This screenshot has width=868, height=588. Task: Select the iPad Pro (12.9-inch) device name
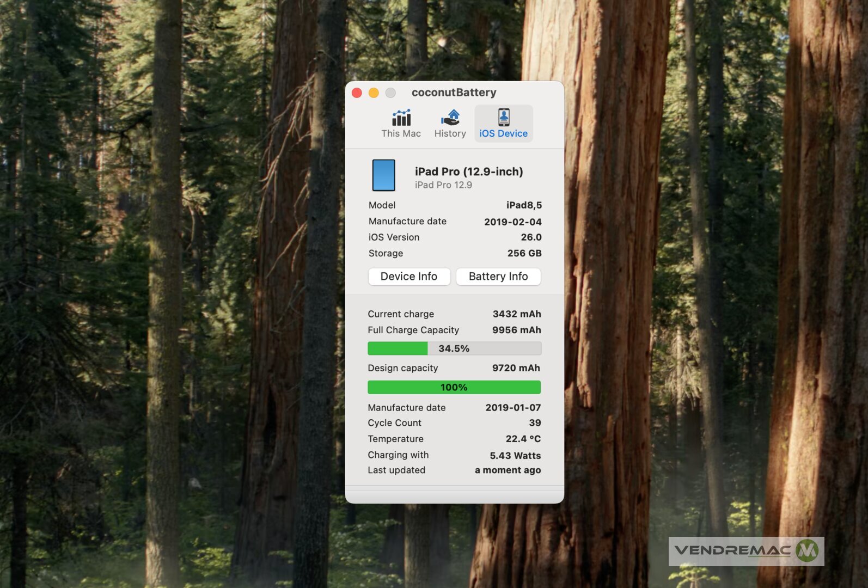469,171
